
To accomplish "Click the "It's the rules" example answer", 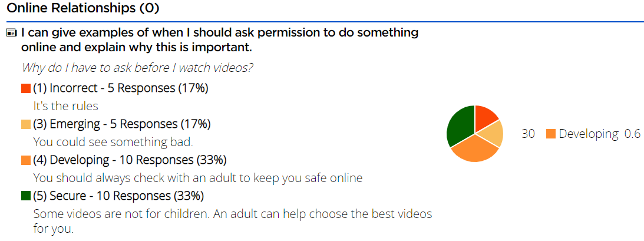I will 65,107.
